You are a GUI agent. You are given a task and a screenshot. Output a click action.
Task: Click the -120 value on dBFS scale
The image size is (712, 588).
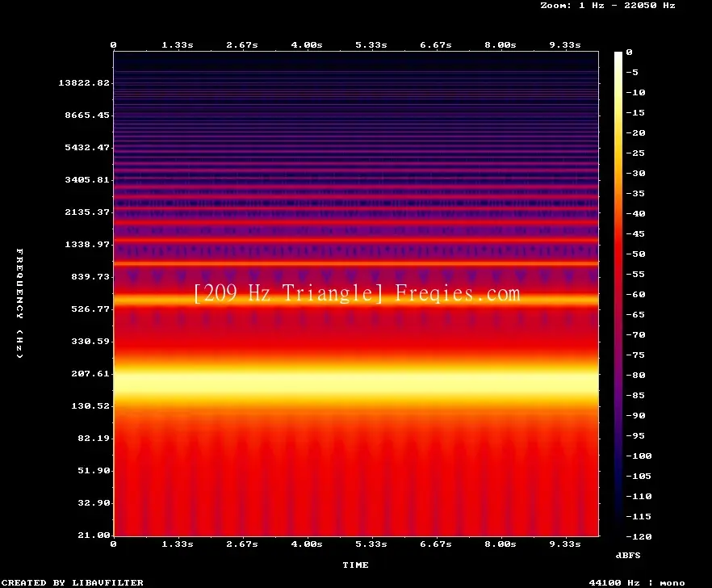coord(639,536)
